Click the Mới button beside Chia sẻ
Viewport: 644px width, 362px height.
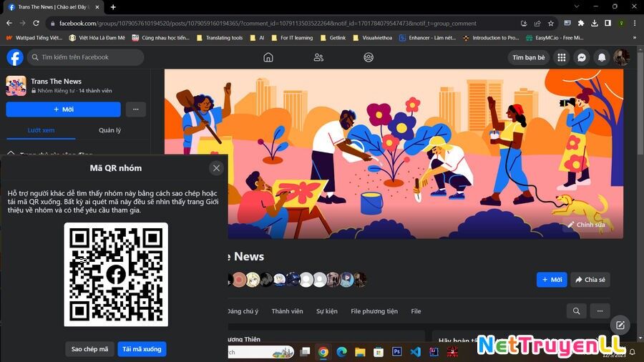[x=552, y=280]
